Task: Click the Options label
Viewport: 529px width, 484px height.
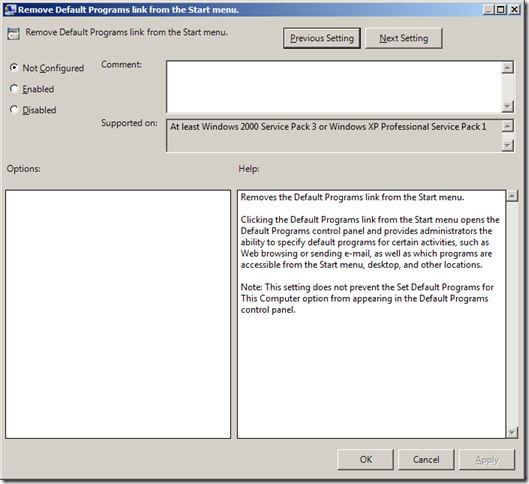Action: [24, 169]
